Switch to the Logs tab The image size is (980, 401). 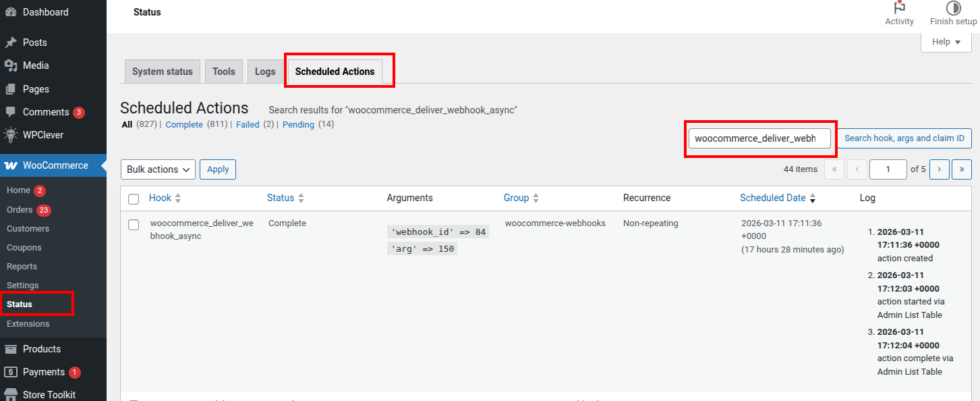(x=265, y=72)
